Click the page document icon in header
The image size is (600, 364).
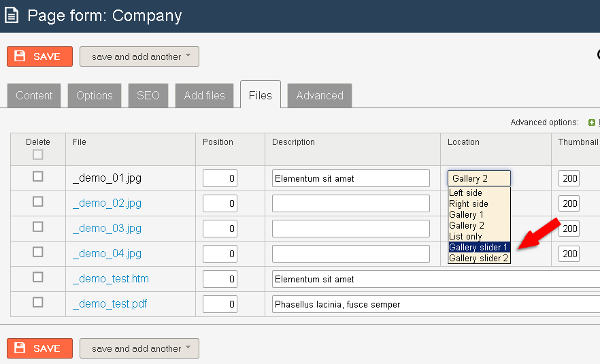click(12, 16)
